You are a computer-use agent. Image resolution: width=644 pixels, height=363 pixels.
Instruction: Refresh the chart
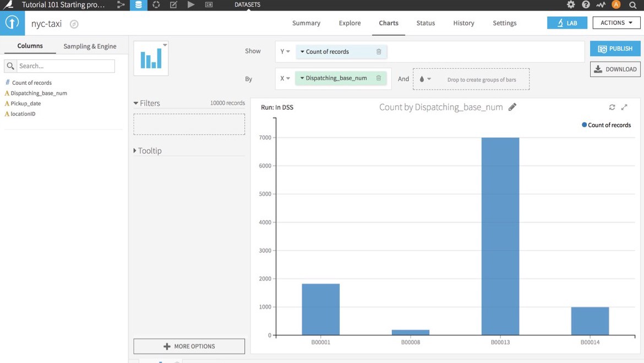612,107
